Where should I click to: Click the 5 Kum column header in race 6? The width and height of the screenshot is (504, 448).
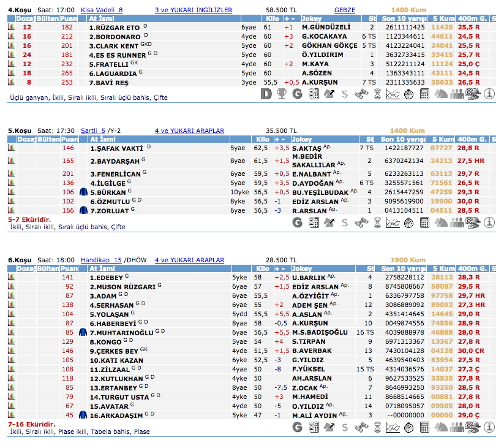click(x=442, y=268)
